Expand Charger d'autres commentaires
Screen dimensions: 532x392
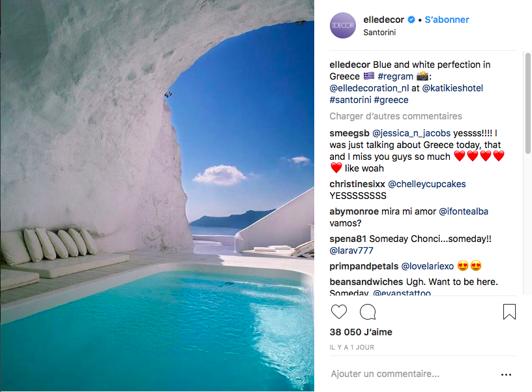point(396,116)
